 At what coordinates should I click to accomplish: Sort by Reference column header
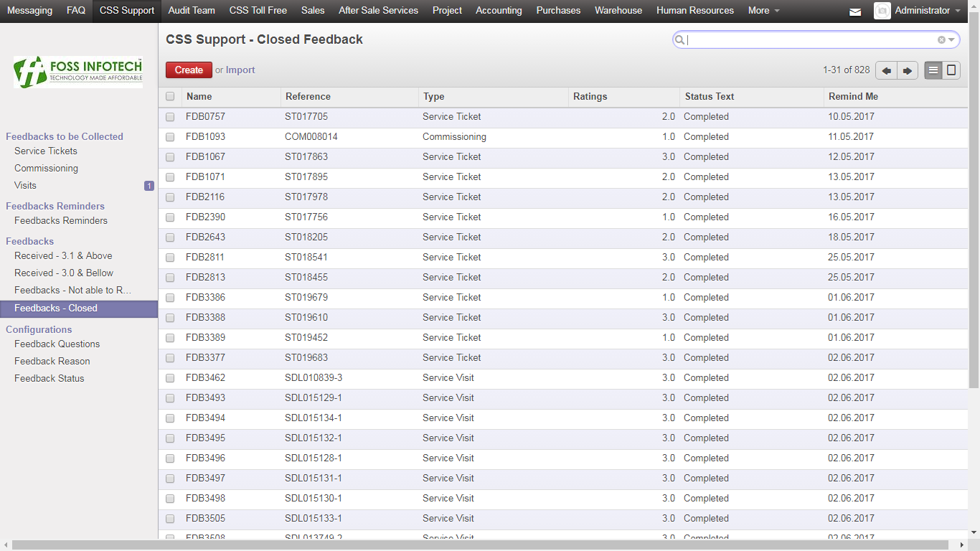[349, 97]
